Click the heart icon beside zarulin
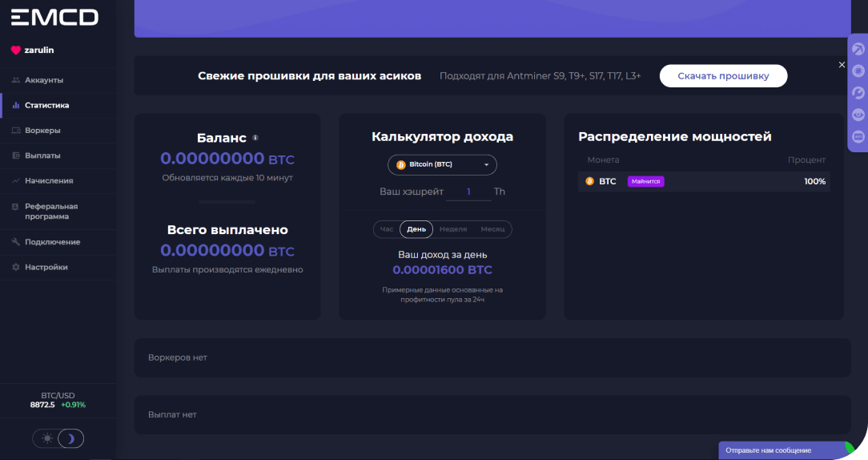Screen dimensions: 868x460 (15, 50)
